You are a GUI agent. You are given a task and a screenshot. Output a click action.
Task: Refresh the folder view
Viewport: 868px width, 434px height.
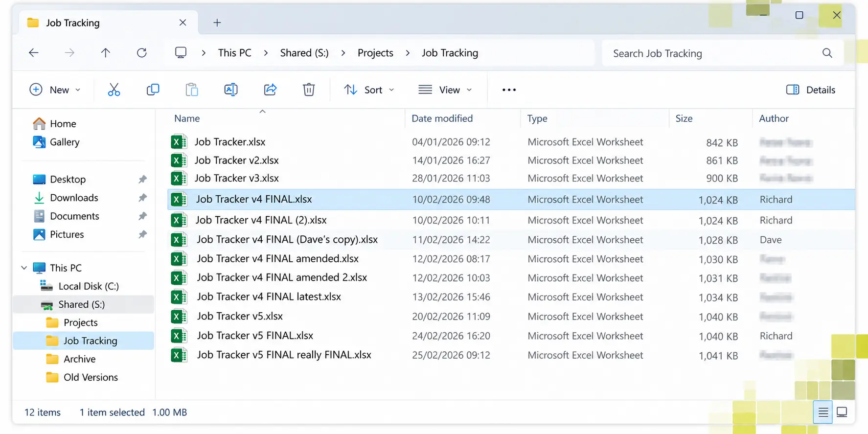pos(142,53)
